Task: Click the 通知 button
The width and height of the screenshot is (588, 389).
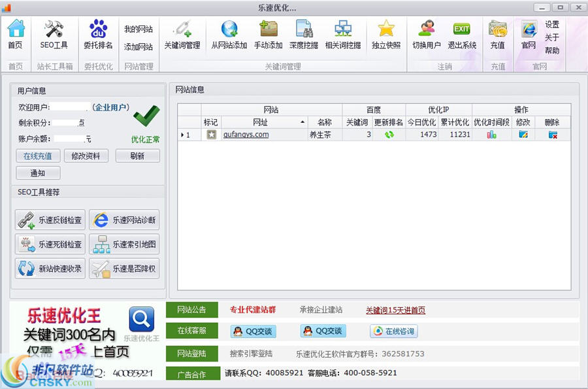Action: coord(38,173)
